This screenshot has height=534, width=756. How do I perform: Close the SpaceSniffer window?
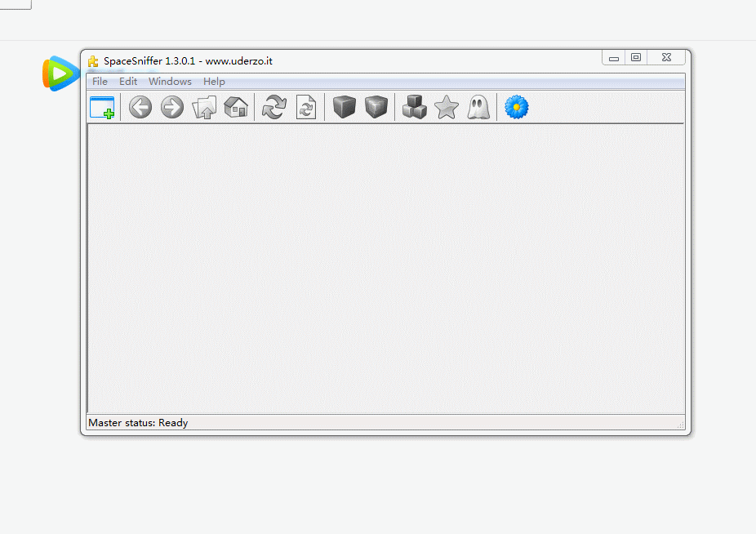[x=666, y=58]
